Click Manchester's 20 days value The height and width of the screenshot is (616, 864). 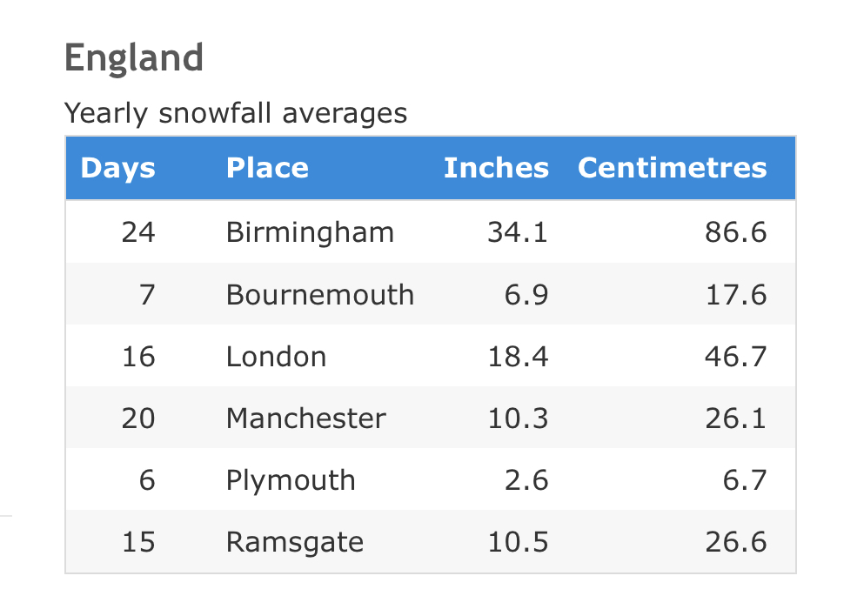[137, 418]
